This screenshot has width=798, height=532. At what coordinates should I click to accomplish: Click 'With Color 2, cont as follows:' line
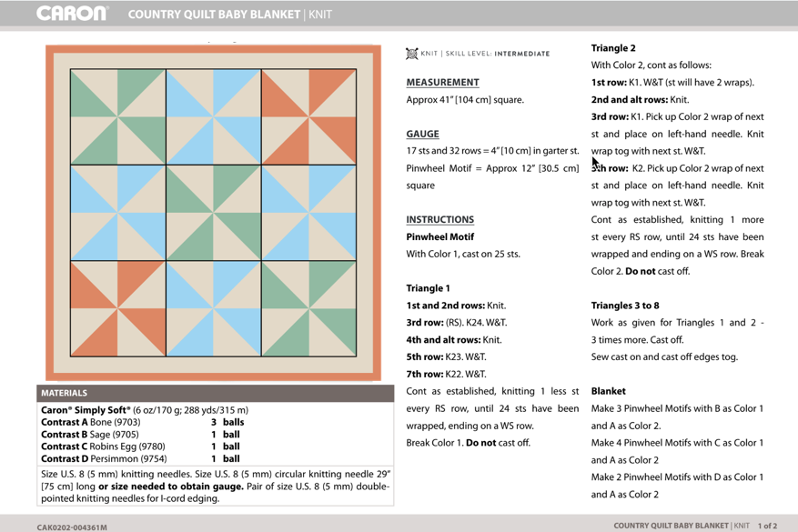tap(651, 65)
